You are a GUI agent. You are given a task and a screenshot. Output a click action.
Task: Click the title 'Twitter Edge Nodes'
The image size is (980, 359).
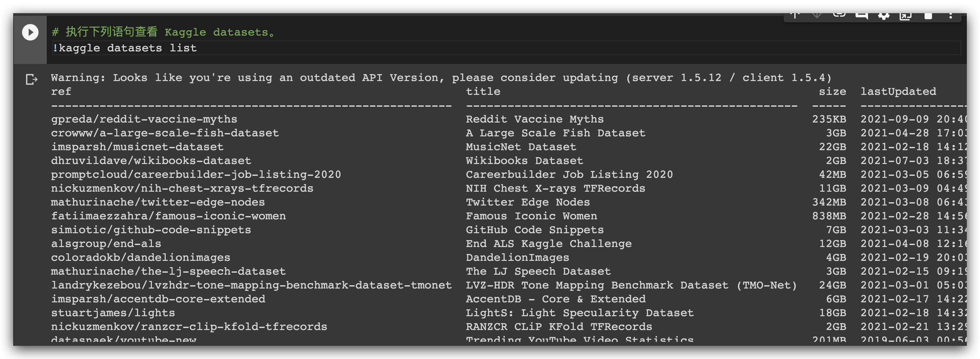[528, 202]
